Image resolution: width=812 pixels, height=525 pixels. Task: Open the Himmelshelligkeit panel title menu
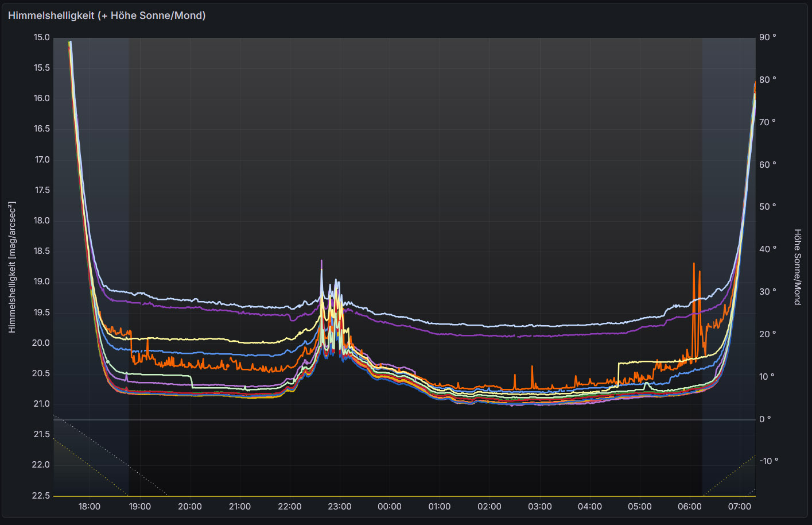point(107,16)
